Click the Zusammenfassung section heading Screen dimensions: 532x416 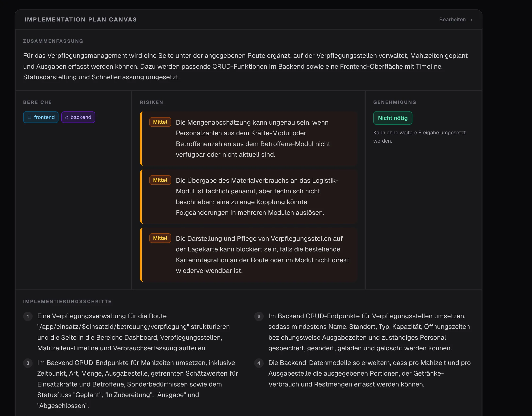point(53,41)
